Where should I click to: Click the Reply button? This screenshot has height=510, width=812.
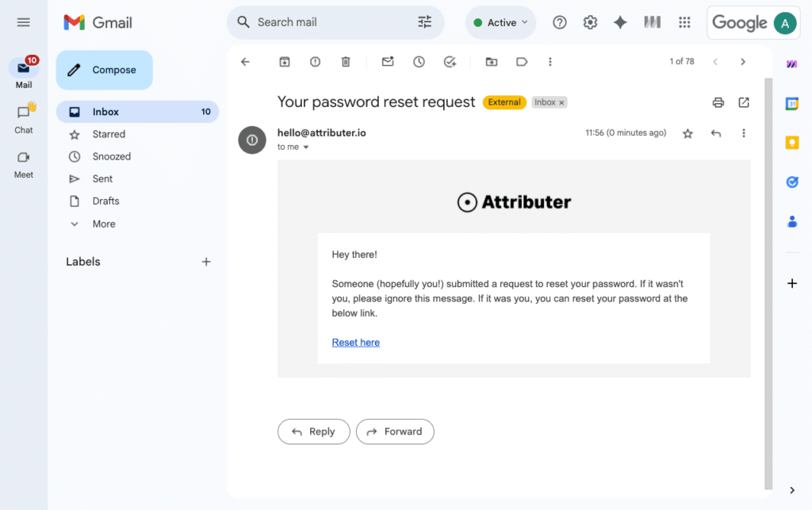click(314, 431)
